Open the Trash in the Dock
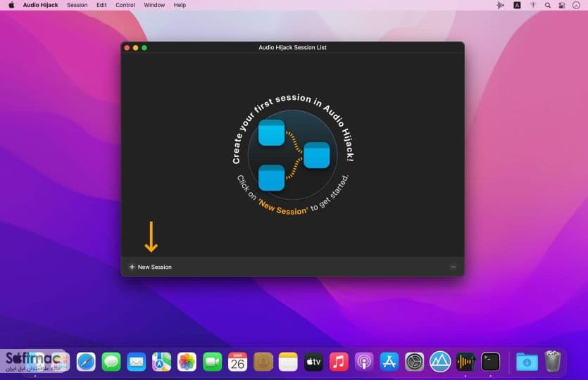Image resolution: width=588 pixels, height=380 pixels. pos(552,361)
